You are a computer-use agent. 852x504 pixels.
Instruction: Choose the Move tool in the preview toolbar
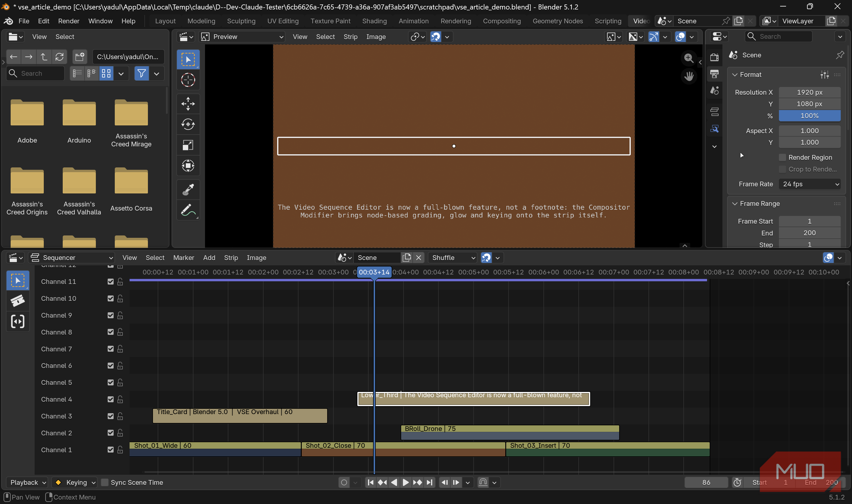[188, 104]
